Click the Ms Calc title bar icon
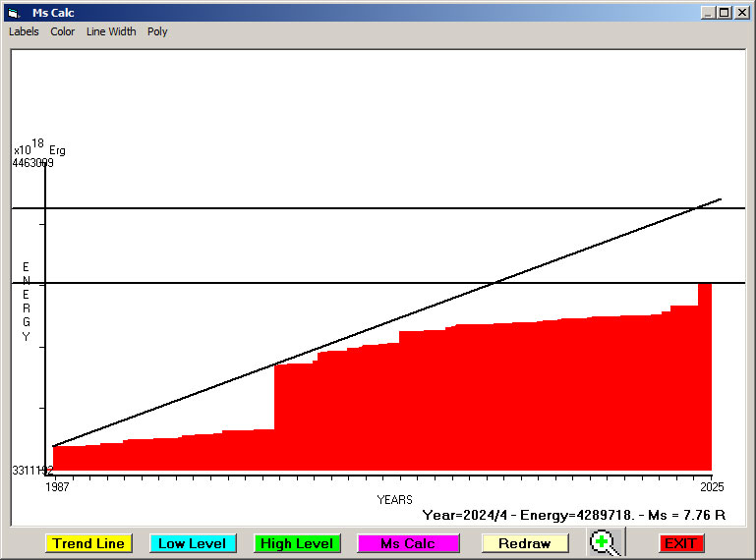This screenshot has width=756, height=560. point(14,13)
